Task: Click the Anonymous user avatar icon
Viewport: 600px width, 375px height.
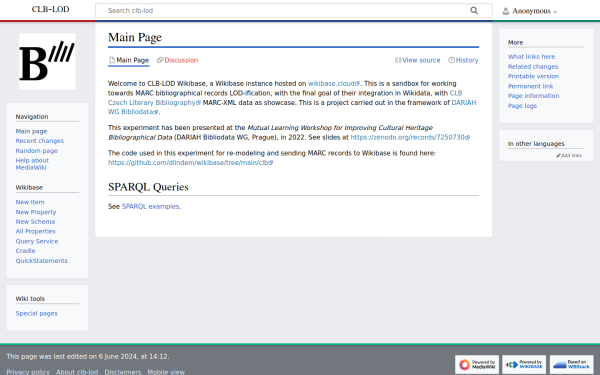Action: click(x=505, y=11)
